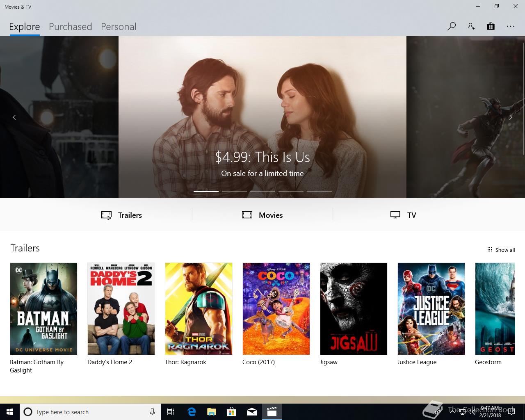This screenshot has height=420, width=525.
Task: Open the This Is Us sale banner
Action: point(262,117)
